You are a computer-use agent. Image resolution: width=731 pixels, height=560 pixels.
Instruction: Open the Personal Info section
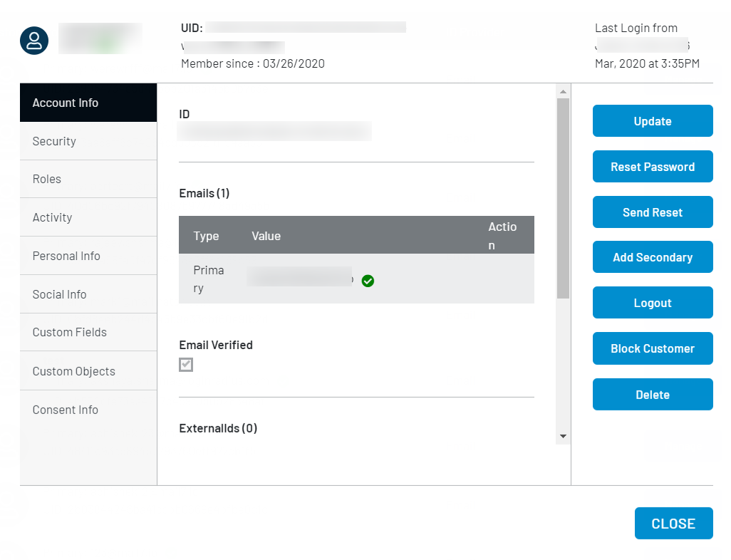click(x=66, y=255)
